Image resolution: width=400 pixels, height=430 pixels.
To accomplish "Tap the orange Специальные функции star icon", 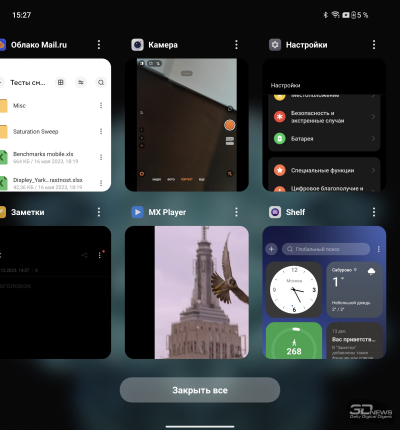I will tap(280, 170).
